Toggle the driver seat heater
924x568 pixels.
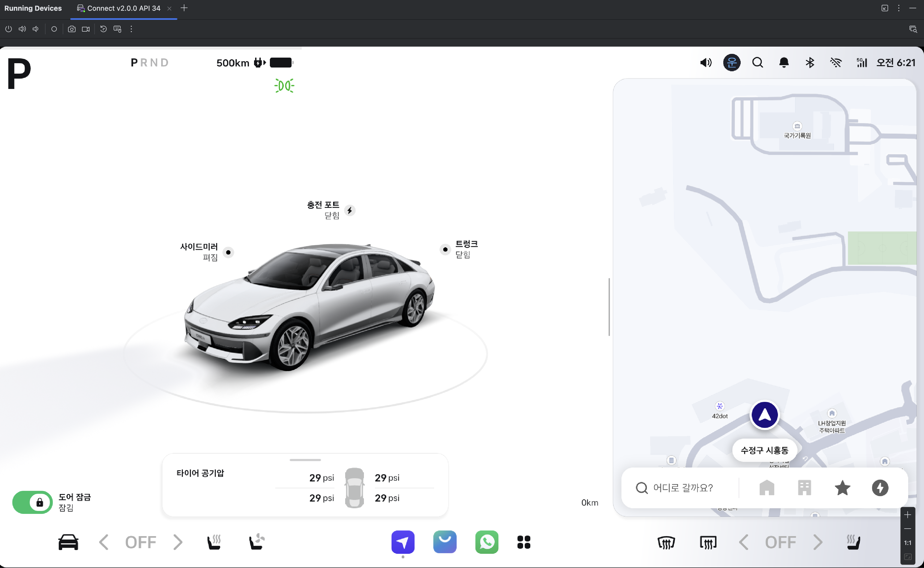pos(214,542)
